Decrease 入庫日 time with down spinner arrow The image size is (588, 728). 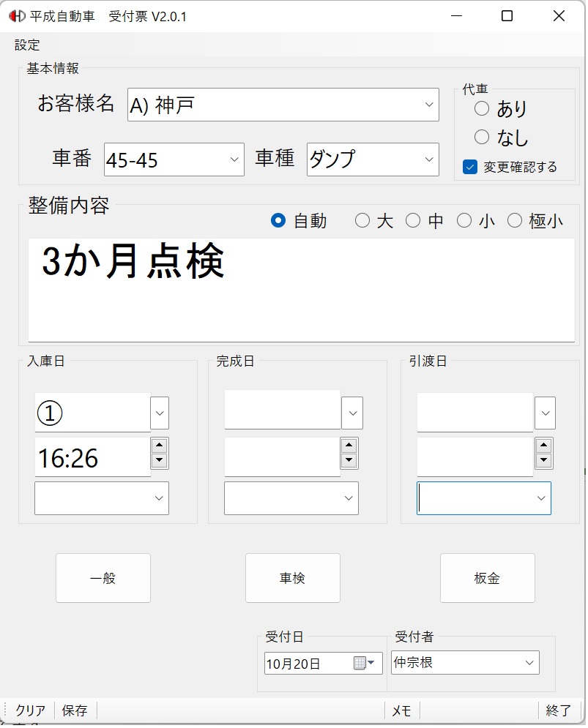click(159, 461)
